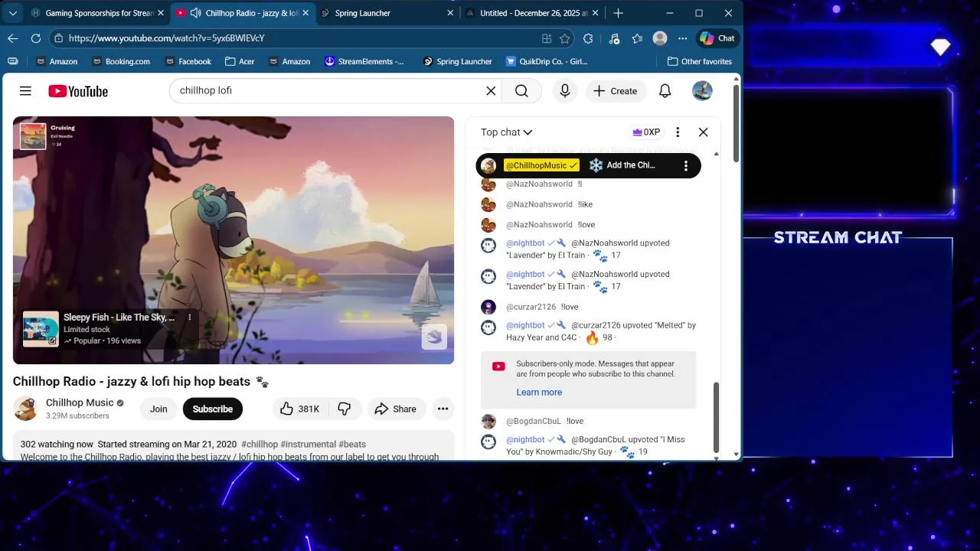Screen dimensions: 980x551
Task: Open product card options in video
Action: pos(190,317)
